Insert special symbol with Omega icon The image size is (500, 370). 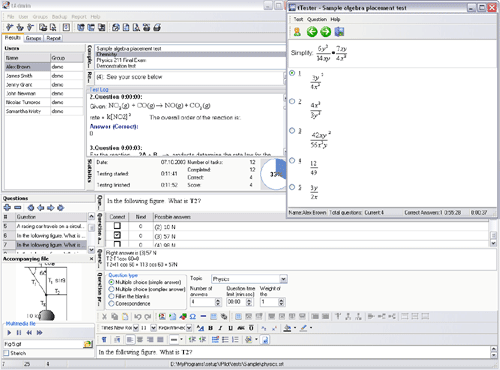pos(193,316)
